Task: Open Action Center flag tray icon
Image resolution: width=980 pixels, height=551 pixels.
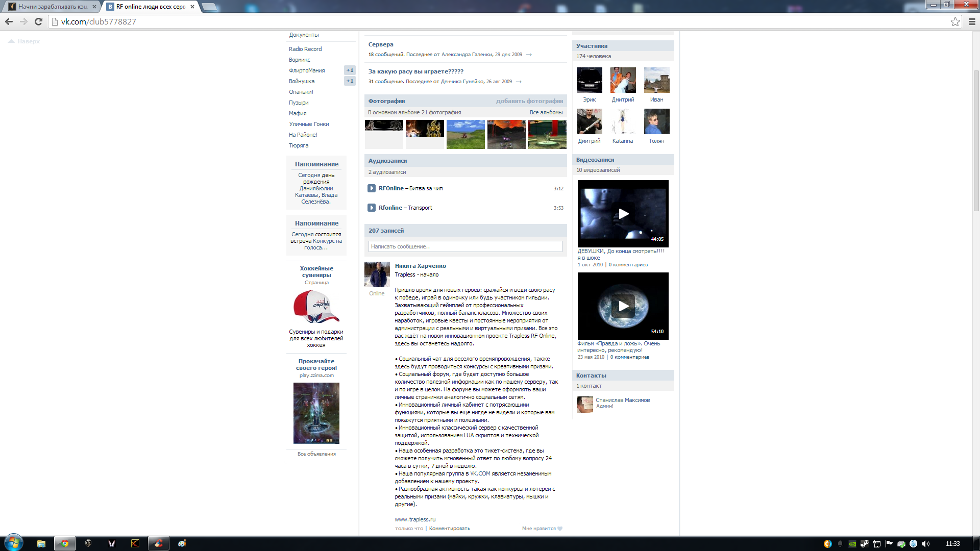Action: pyautogui.click(x=889, y=544)
